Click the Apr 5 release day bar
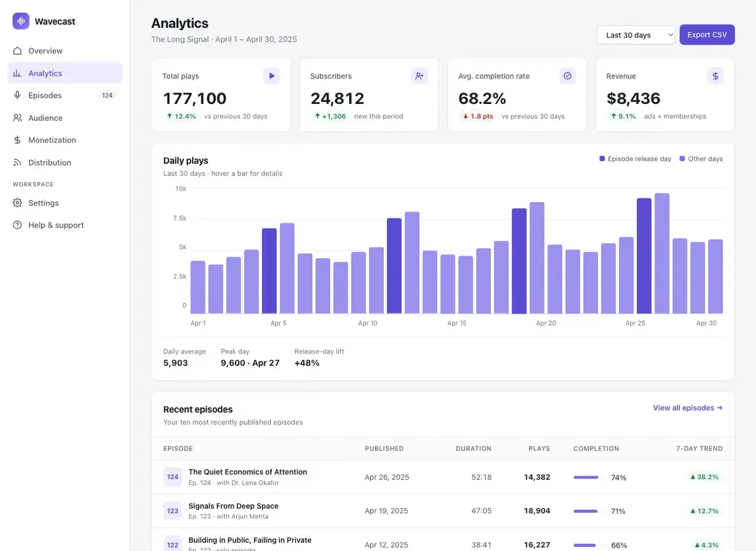The width and height of the screenshot is (756, 551). tap(269, 271)
